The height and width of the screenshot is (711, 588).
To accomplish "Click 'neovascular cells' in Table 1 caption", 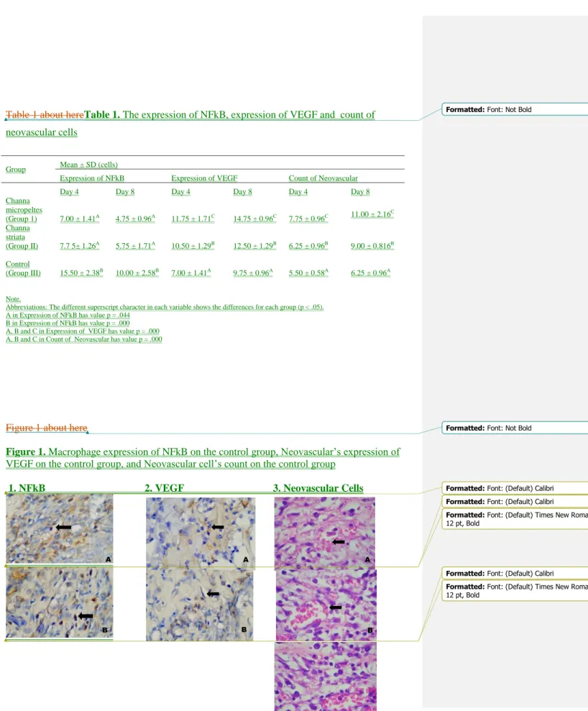I will 41,132.
